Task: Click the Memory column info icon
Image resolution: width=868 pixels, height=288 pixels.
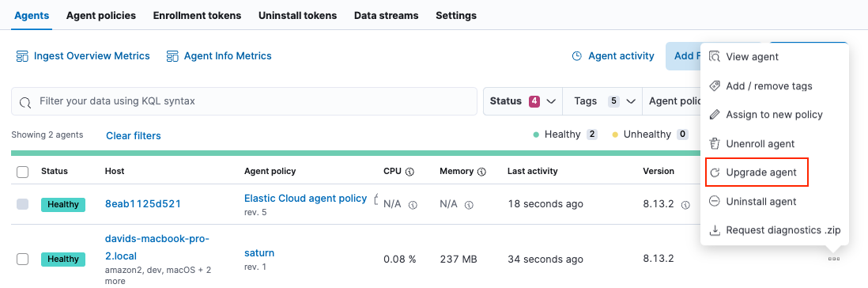Action: tap(481, 172)
